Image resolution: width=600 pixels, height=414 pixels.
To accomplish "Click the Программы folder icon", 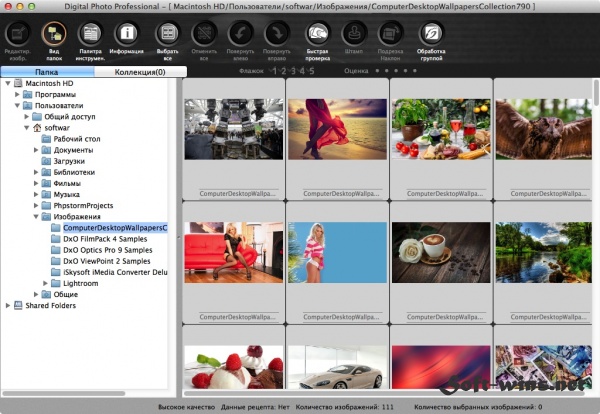I will coord(27,94).
